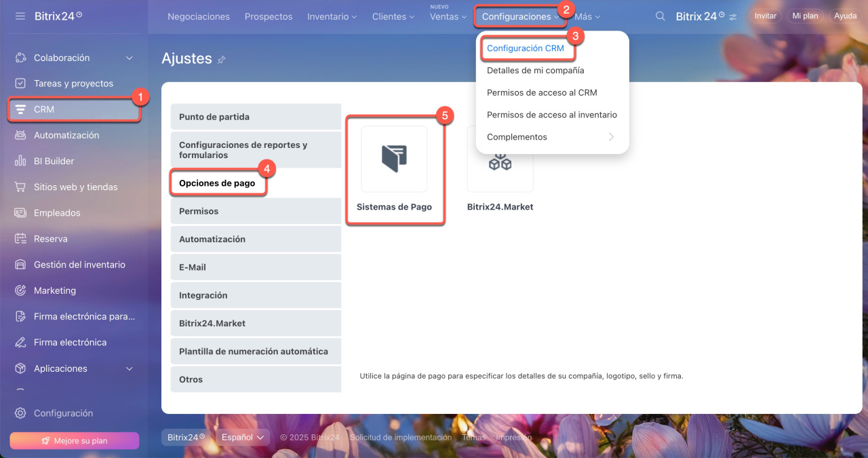Click the Invitar button
Image resolution: width=868 pixels, height=458 pixels.
[x=766, y=16]
